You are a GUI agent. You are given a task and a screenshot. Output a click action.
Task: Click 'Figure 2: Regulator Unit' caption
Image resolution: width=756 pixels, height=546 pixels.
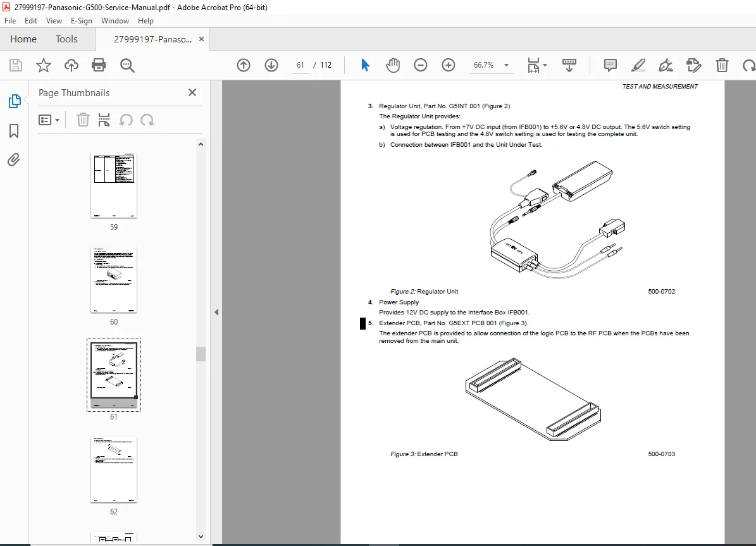(424, 291)
